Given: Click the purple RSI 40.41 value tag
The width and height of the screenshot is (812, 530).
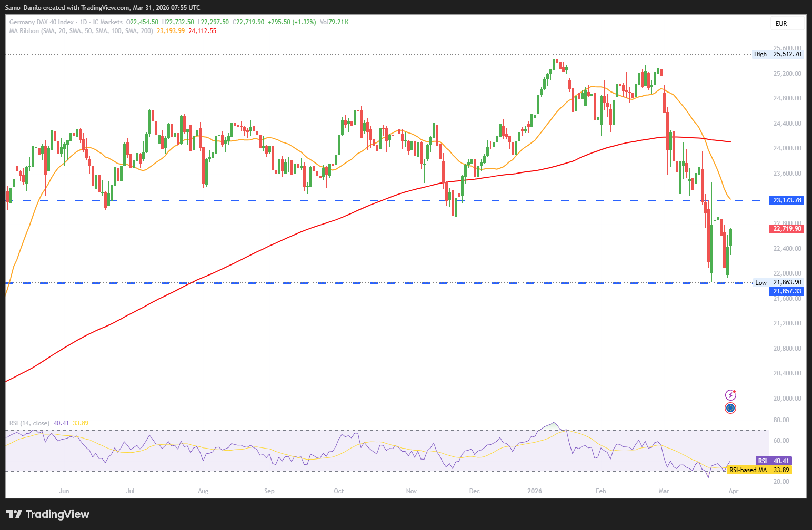Looking at the screenshot, I should [774, 461].
